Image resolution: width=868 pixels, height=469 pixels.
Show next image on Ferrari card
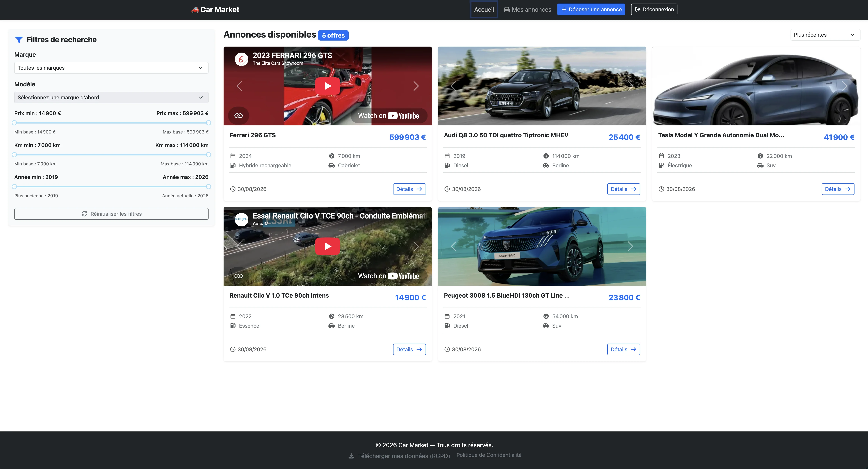(416, 86)
